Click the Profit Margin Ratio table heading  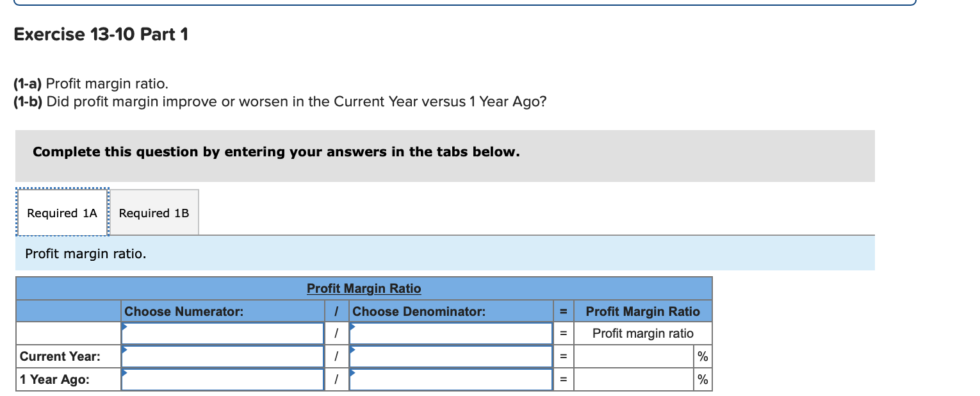(x=364, y=288)
